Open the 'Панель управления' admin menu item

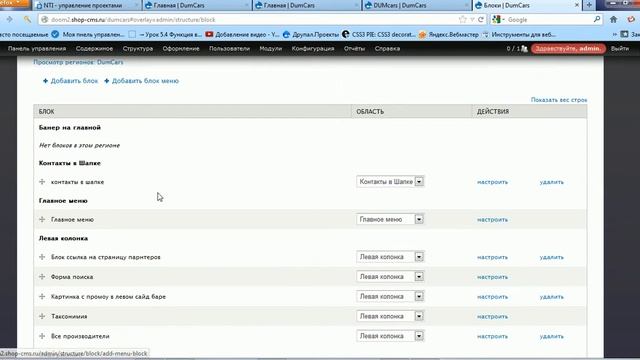[x=37, y=49]
